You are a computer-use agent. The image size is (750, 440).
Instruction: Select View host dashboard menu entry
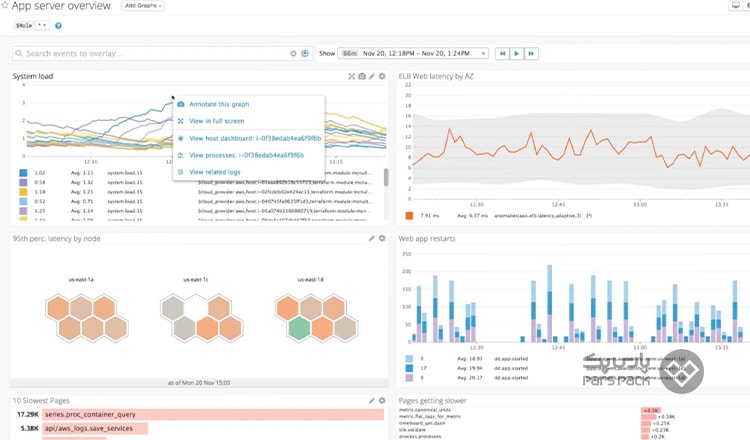255,138
